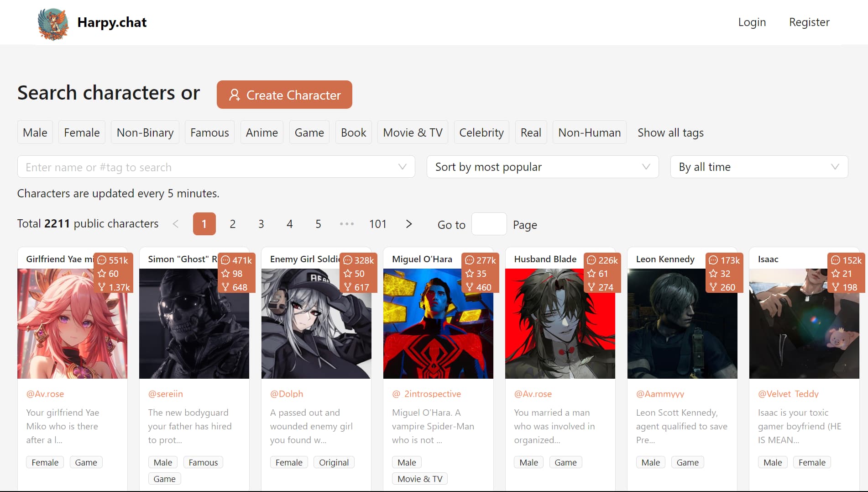Image resolution: width=868 pixels, height=492 pixels.
Task: Open the By all time dropdown
Action: 759,167
